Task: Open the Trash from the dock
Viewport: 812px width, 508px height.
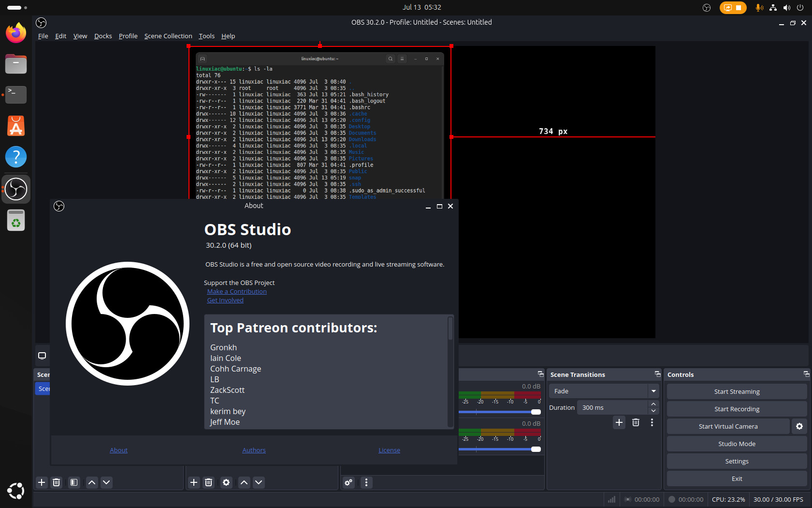Action: (x=16, y=220)
